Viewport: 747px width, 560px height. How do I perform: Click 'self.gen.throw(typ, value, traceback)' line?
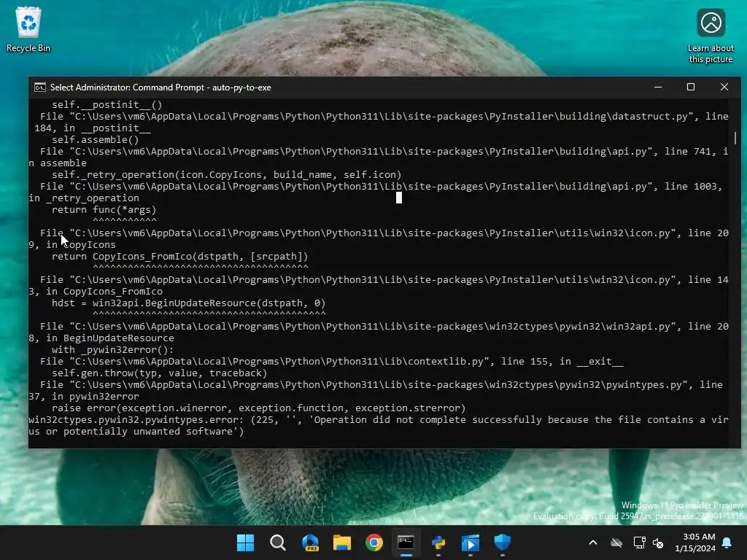pyautogui.click(x=160, y=373)
